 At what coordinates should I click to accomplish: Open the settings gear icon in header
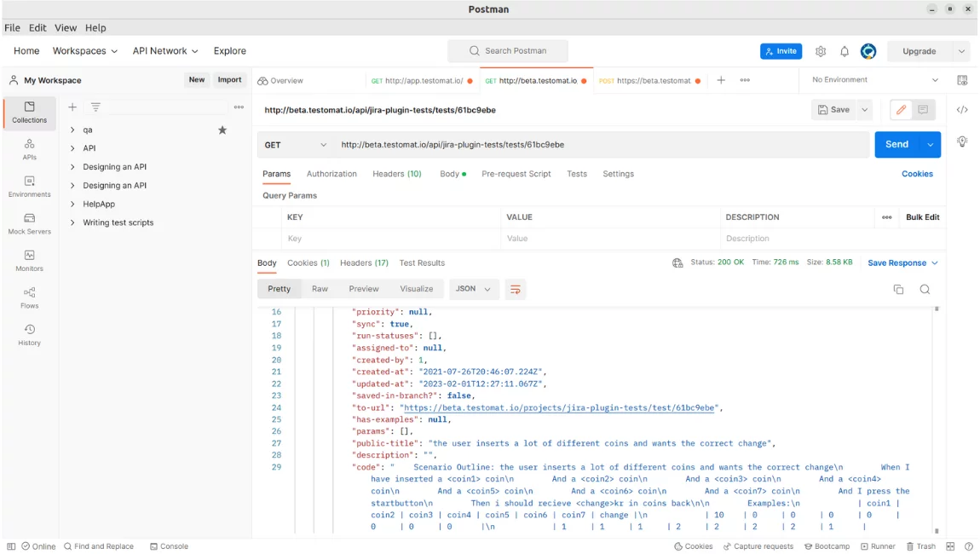click(x=821, y=51)
